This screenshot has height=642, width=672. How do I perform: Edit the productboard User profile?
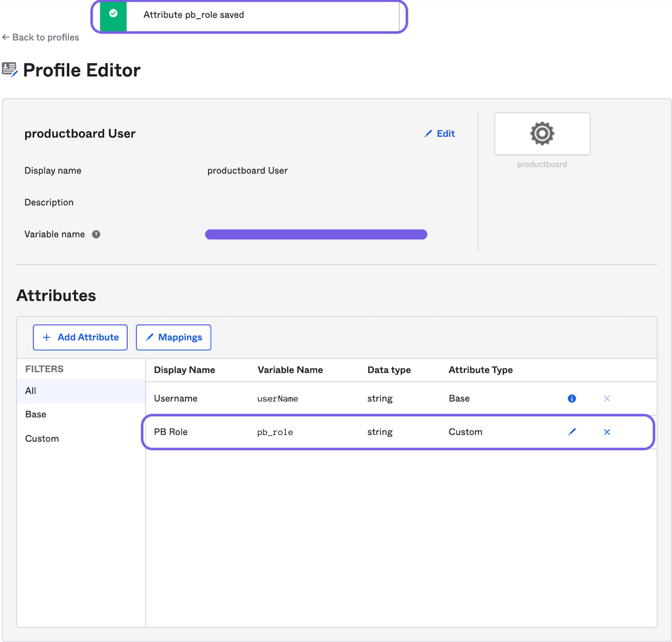coord(439,133)
